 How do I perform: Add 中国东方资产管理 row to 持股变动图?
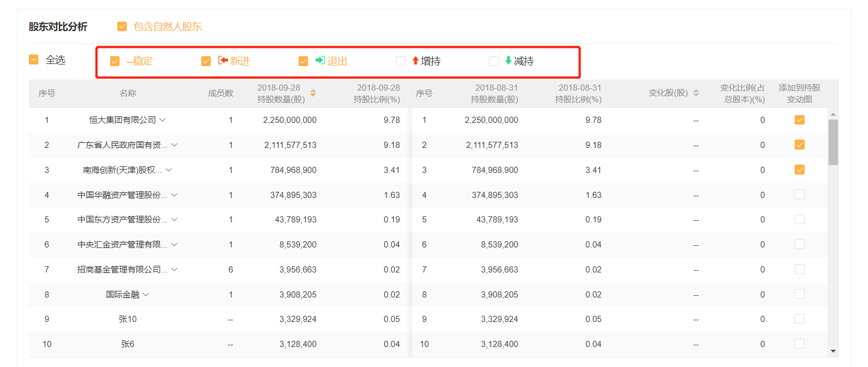(x=800, y=219)
